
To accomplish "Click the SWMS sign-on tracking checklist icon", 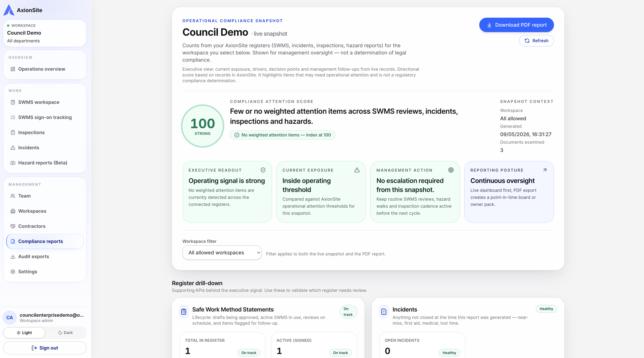I will (x=13, y=117).
